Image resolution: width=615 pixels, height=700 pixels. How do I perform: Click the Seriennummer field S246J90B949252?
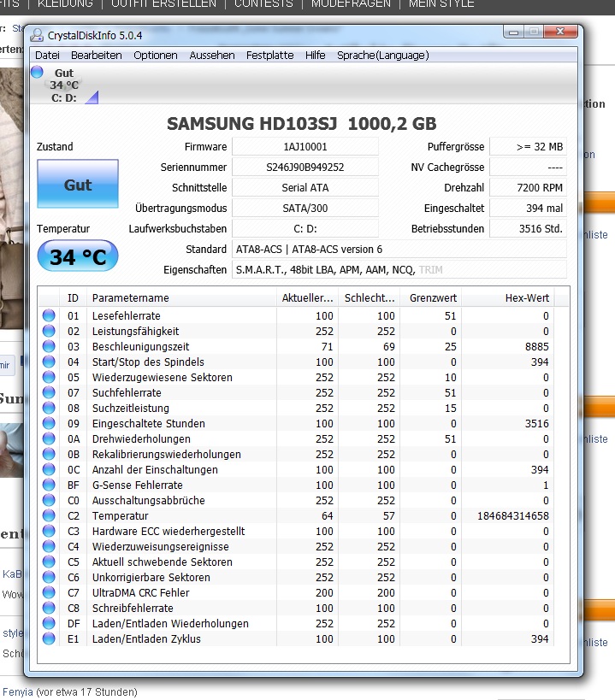tap(305, 167)
